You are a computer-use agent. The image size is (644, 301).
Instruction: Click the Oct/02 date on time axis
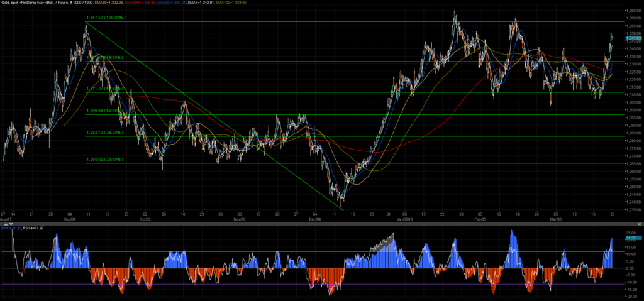coord(145,219)
